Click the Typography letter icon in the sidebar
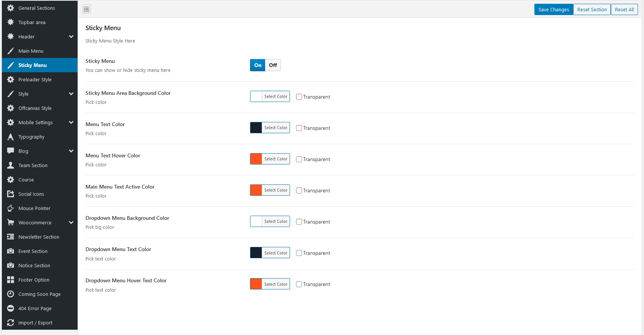The image size is (644, 335). tap(11, 137)
